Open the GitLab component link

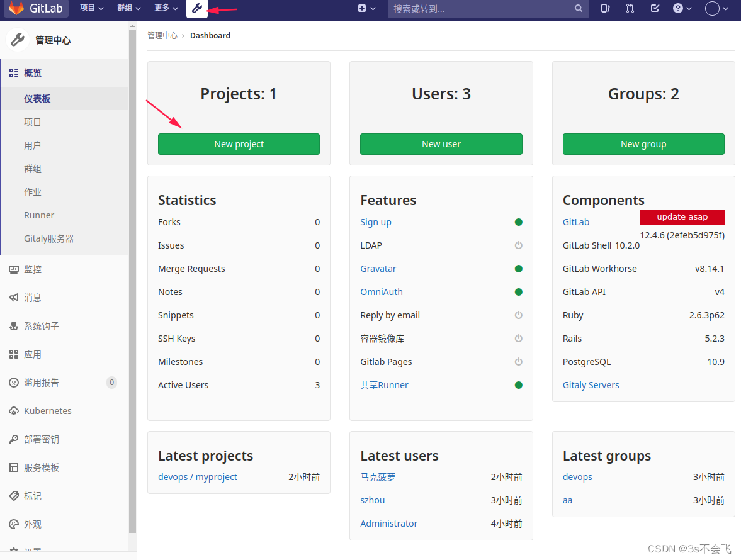(x=575, y=222)
